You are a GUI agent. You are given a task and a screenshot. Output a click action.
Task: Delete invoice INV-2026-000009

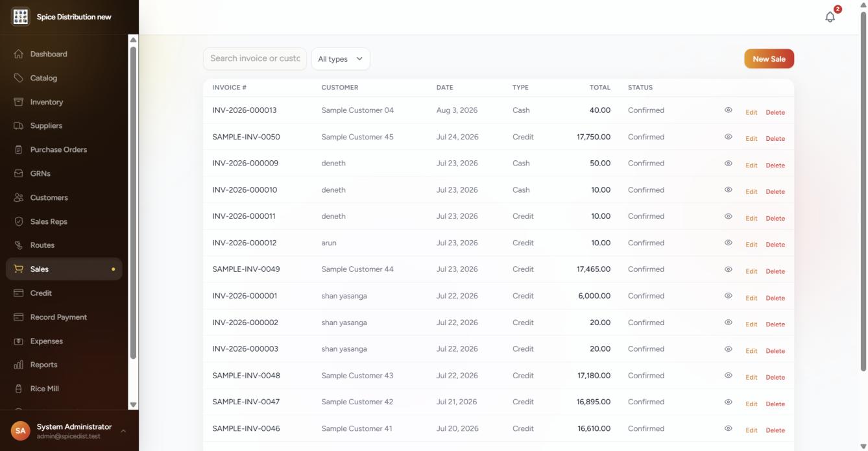point(775,165)
